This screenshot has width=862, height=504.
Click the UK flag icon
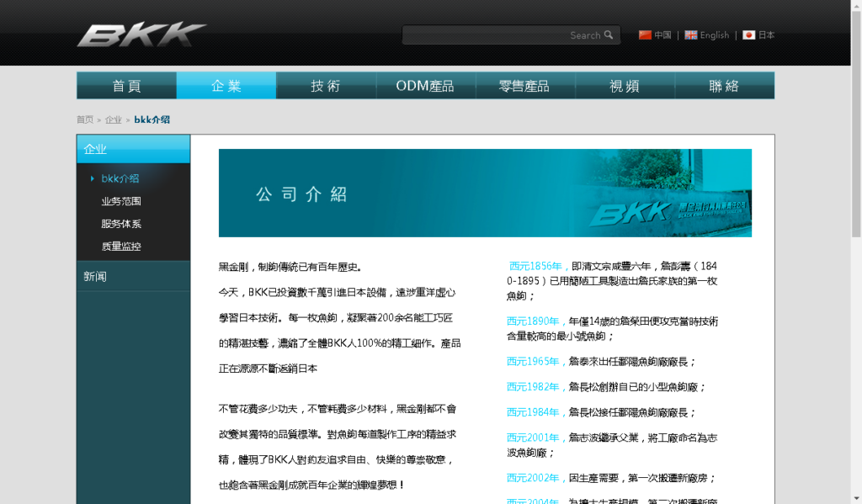point(691,35)
